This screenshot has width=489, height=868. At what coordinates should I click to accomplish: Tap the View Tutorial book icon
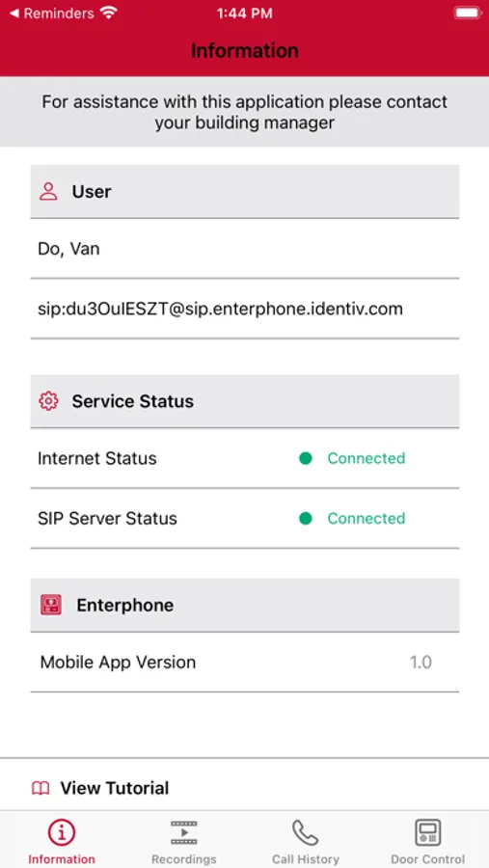(41, 788)
